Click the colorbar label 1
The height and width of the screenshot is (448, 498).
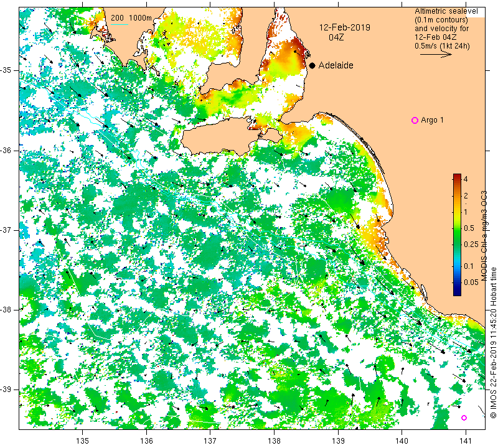click(466, 212)
